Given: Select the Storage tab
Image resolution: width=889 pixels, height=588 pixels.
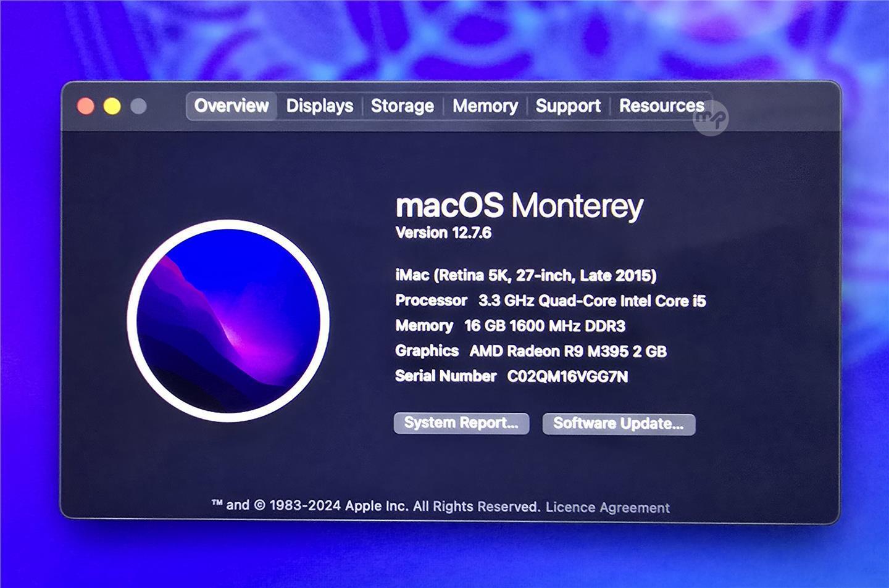Looking at the screenshot, I should click(x=402, y=106).
